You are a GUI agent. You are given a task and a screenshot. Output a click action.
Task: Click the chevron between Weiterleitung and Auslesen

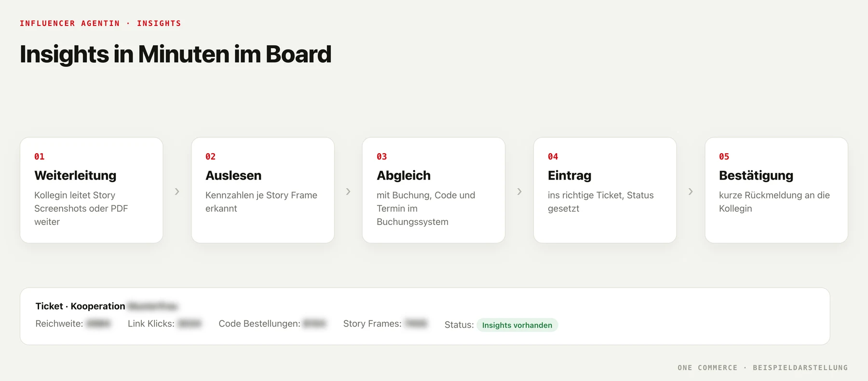[177, 191]
